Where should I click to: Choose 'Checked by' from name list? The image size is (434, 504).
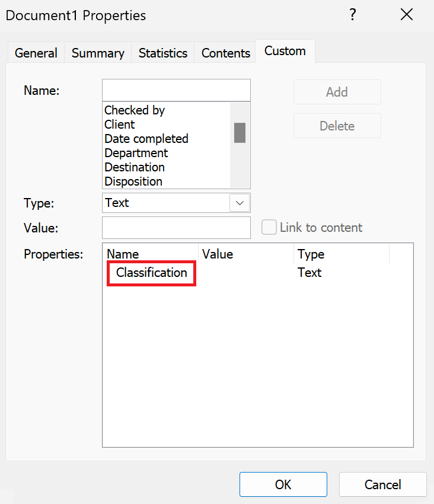tap(135, 110)
